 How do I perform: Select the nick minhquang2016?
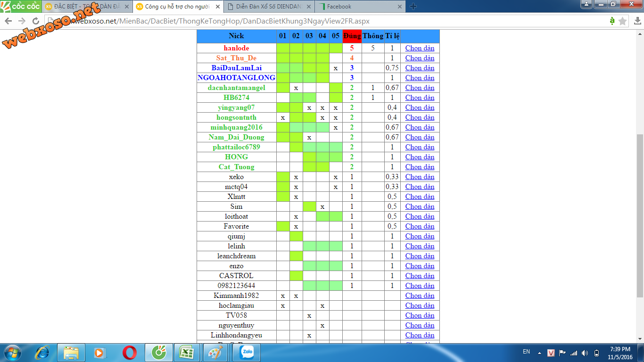[237, 127]
